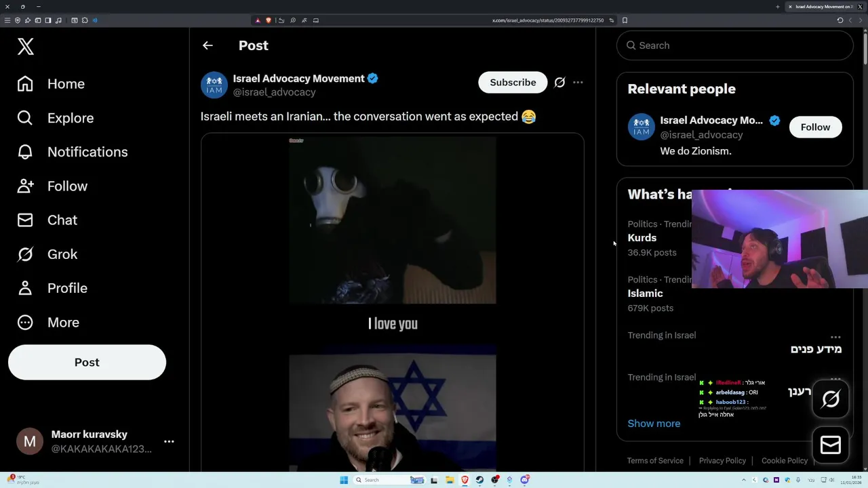Open the Kurds trending topic
The height and width of the screenshot is (488, 868).
click(x=642, y=238)
